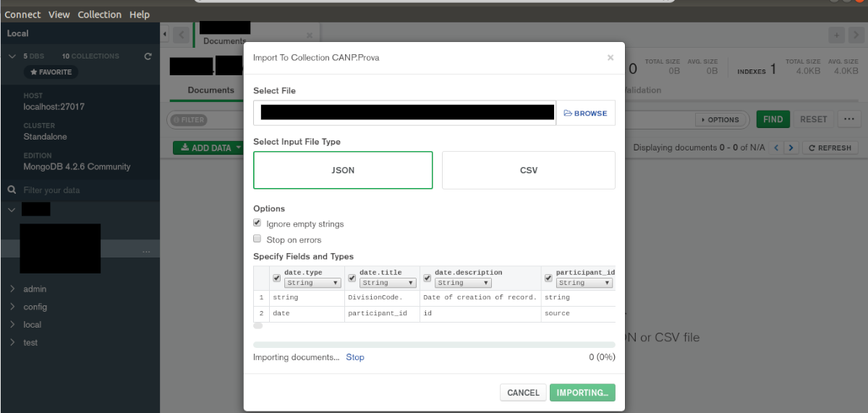Click the 'DivisionCode.' table cell
The height and width of the screenshot is (413, 868).
(x=382, y=297)
